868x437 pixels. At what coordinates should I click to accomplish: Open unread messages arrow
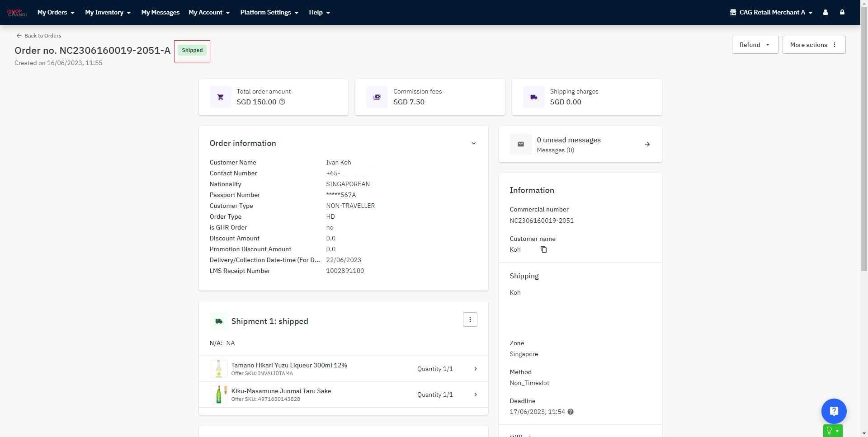pyautogui.click(x=647, y=145)
